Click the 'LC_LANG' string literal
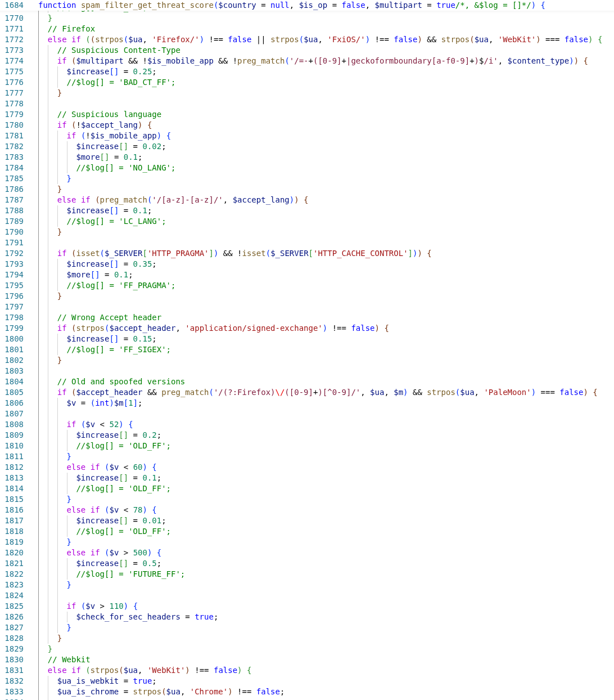Viewport: 614px width, 700px height. tap(140, 221)
